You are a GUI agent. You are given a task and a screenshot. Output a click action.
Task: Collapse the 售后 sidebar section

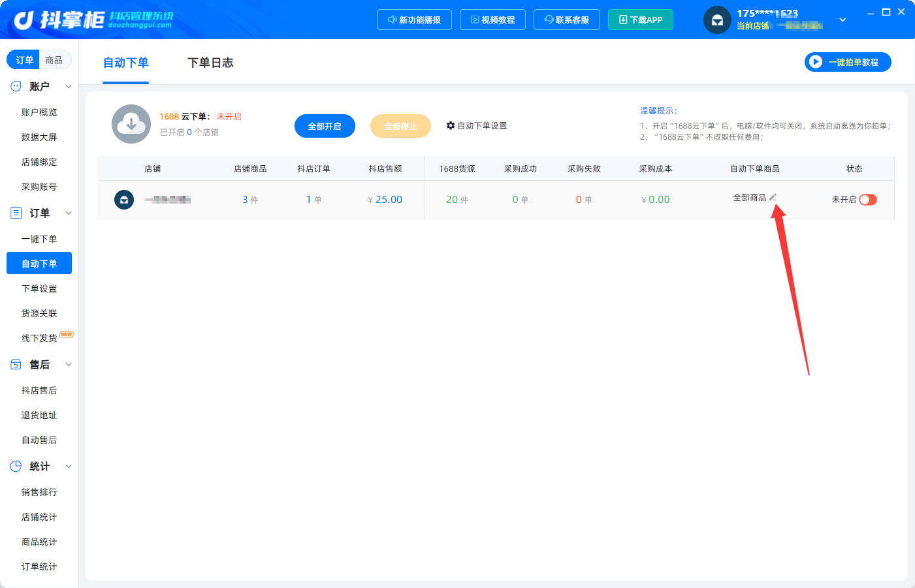click(x=69, y=364)
